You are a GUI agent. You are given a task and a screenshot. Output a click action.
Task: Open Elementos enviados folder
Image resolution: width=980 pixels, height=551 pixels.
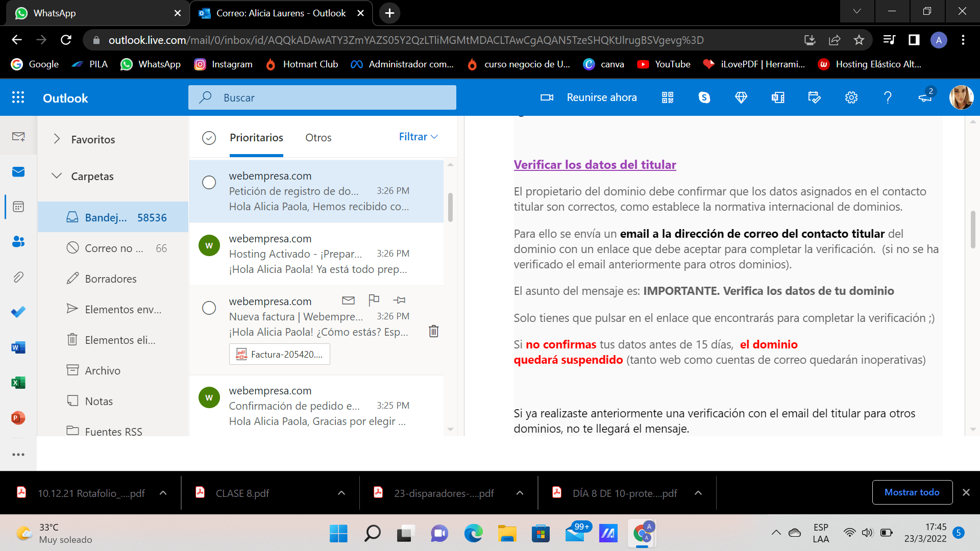(x=113, y=309)
